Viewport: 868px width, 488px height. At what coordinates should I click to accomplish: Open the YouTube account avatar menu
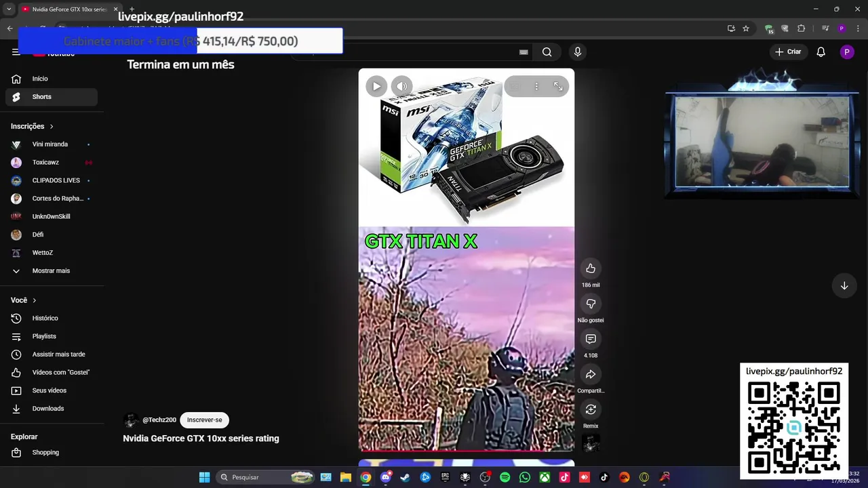coord(847,52)
